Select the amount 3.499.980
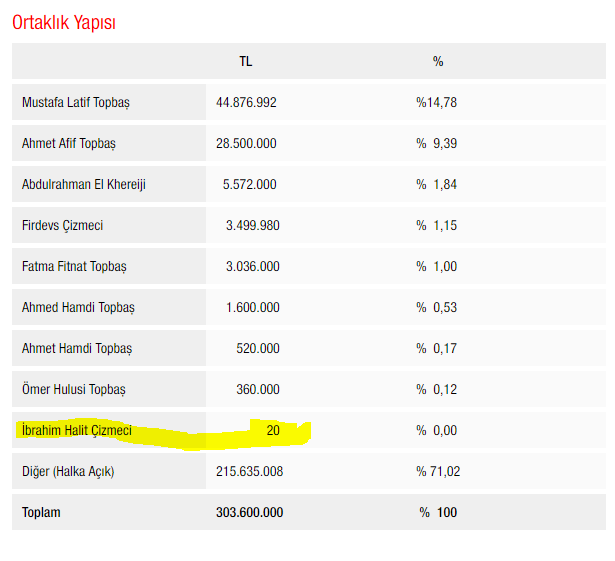The width and height of the screenshot is (615, 561). coord(253,226)
